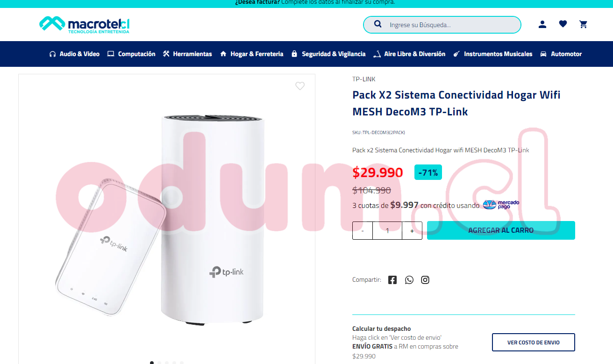Open Computación category menu
This screenshot has width=613, height=364.
131,54
